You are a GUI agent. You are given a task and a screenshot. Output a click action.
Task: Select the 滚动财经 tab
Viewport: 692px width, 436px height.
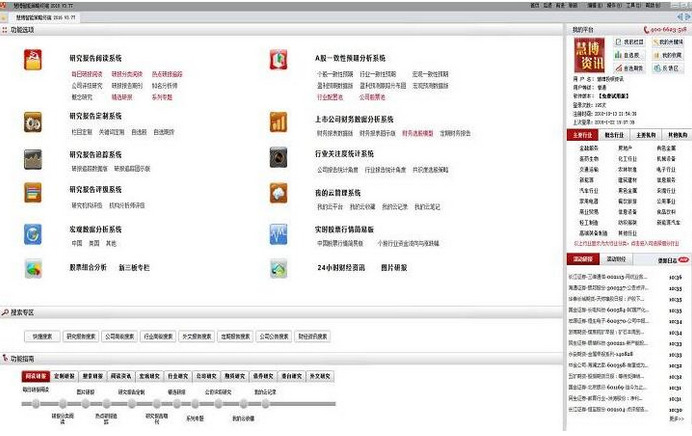pos(616,259)
